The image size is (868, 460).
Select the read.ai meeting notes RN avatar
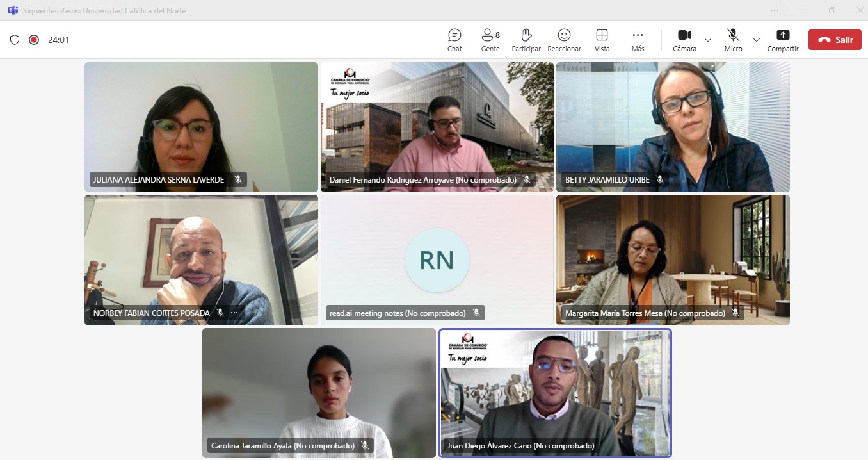click(437, 260)
